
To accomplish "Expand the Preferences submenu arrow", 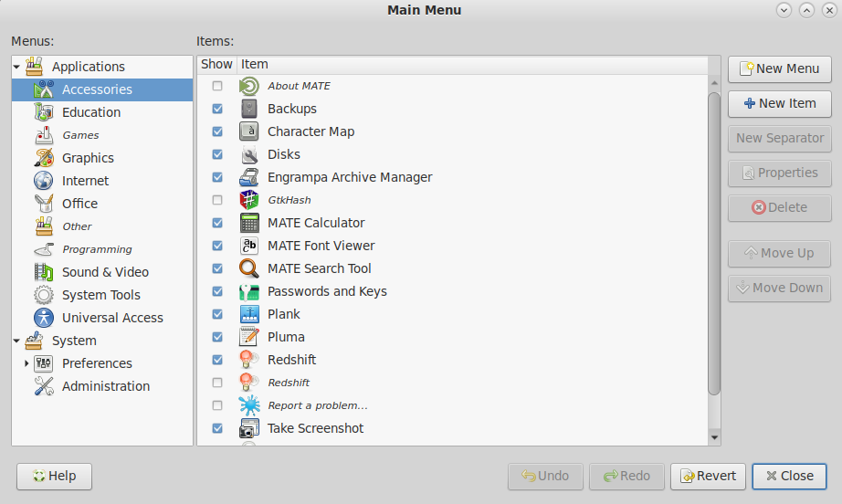I will click(26, 363).
